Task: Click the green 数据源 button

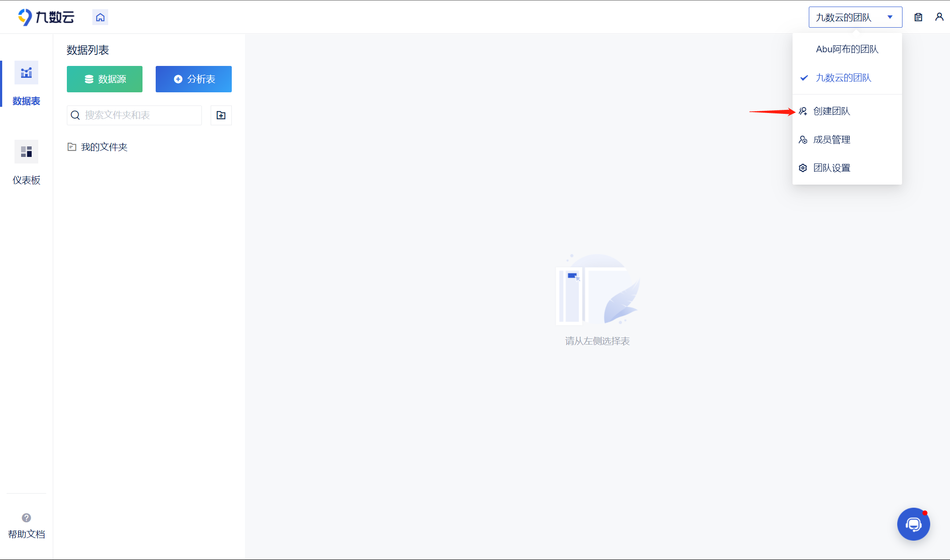Action: click(x=105, y=79)
